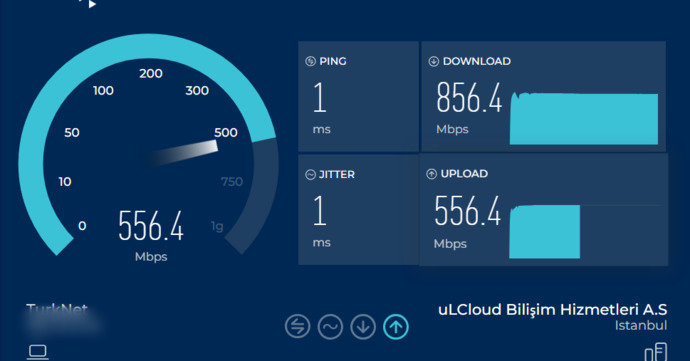The height and width of the screenshot is (361, 690).
Task: Click the 100 mark on the gauge
Action: click(103, 91)
